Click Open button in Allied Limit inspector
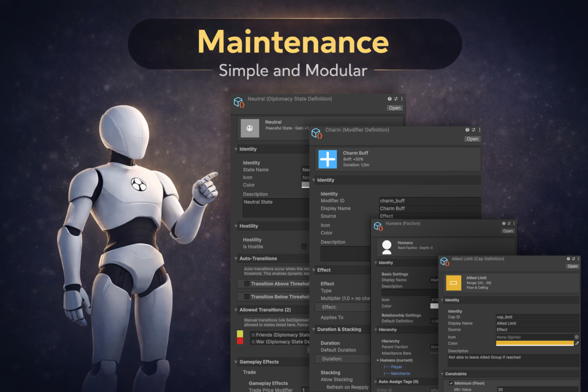The width and height of the screenshot is (588, 392). tap(572, 266)
